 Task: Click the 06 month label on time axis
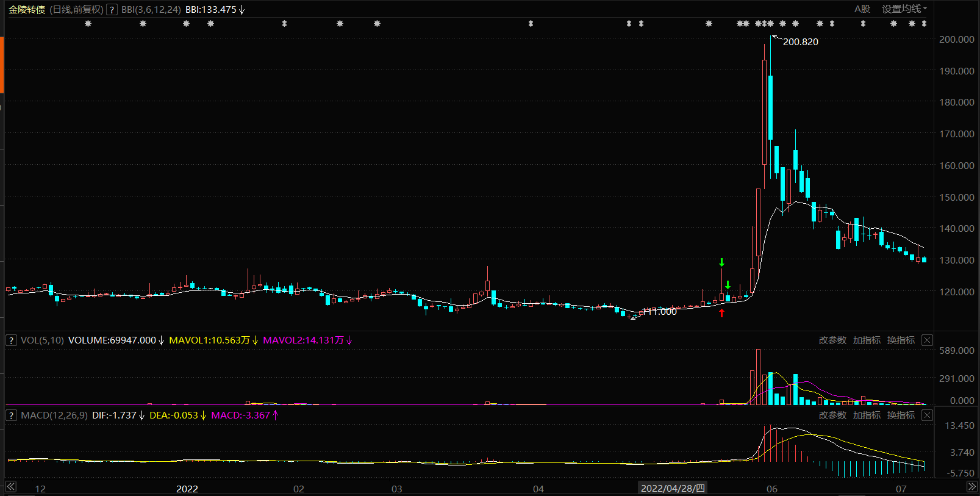[772, 489]
